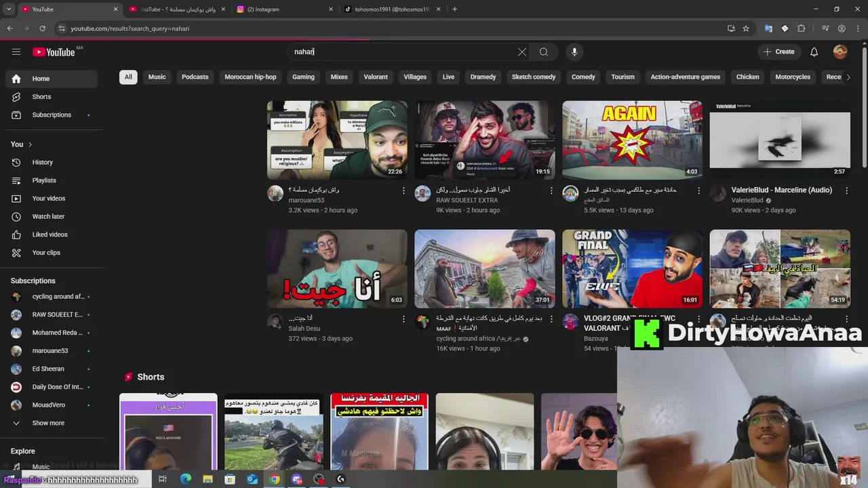This screenshot has height=488, width=868.
Task: Open the browser extensions puzzle icon
Action: coord(802,28)
